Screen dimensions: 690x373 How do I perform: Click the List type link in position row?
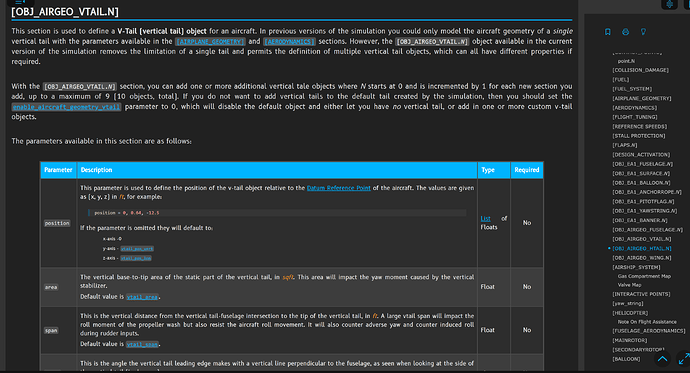(x=485, y=218)
